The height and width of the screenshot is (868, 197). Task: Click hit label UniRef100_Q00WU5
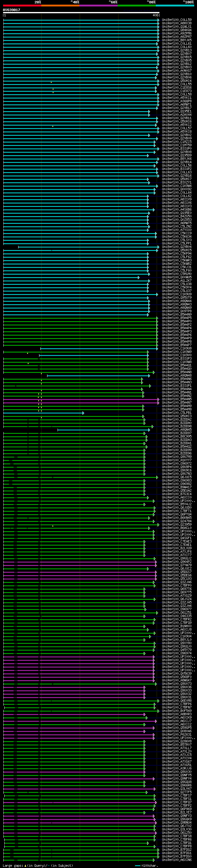tap(177, 277)
